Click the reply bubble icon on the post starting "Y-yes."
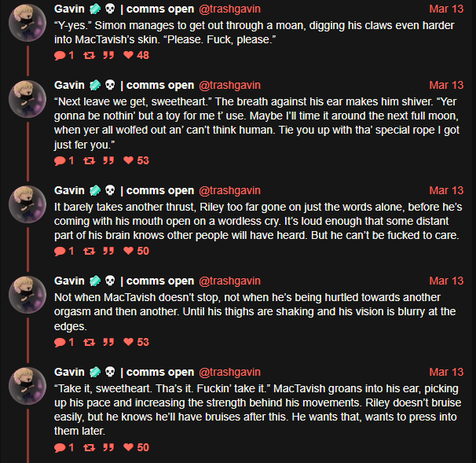Screen dimensions: 476x463 (x=60, y=55)
